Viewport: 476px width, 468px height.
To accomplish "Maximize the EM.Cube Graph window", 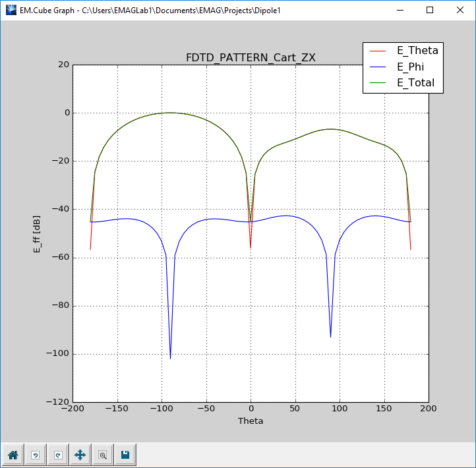I will (430, 11).
